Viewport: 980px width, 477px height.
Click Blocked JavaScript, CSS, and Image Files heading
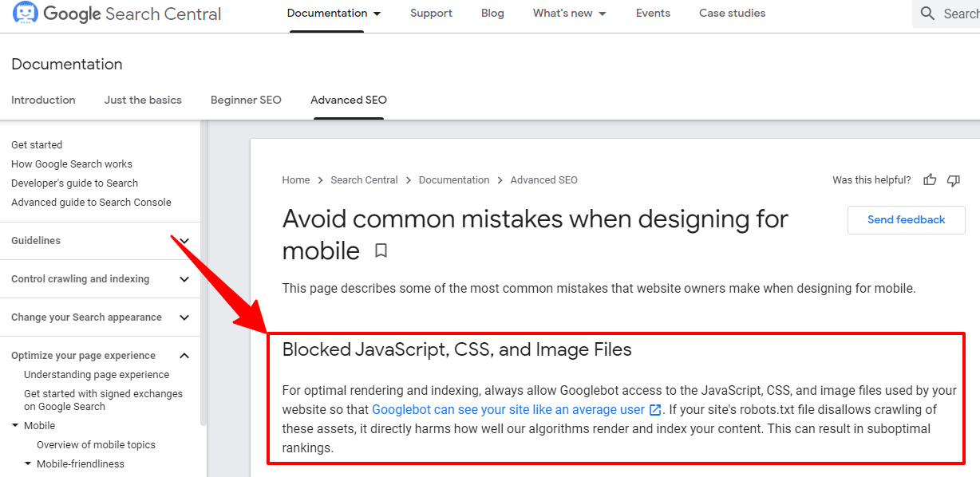tap(457, 349)
